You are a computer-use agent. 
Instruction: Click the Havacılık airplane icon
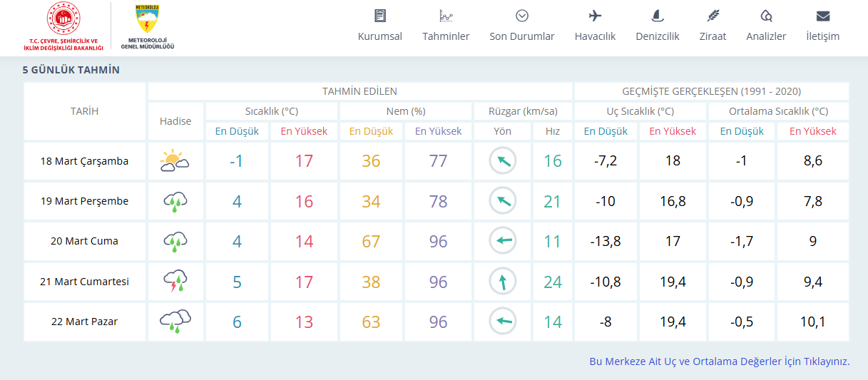click(595, 16)
